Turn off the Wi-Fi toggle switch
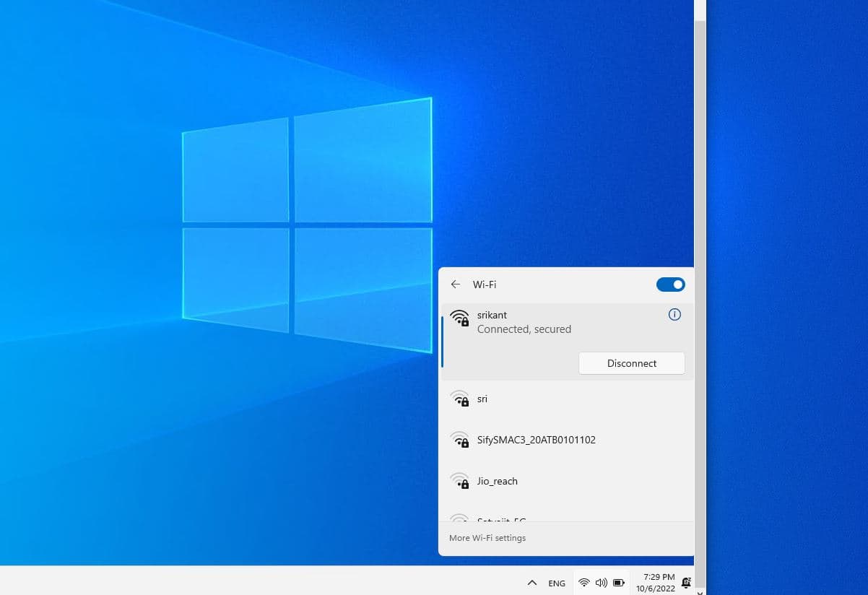This screenshot has height=595, width=868. tap(670, 285)
